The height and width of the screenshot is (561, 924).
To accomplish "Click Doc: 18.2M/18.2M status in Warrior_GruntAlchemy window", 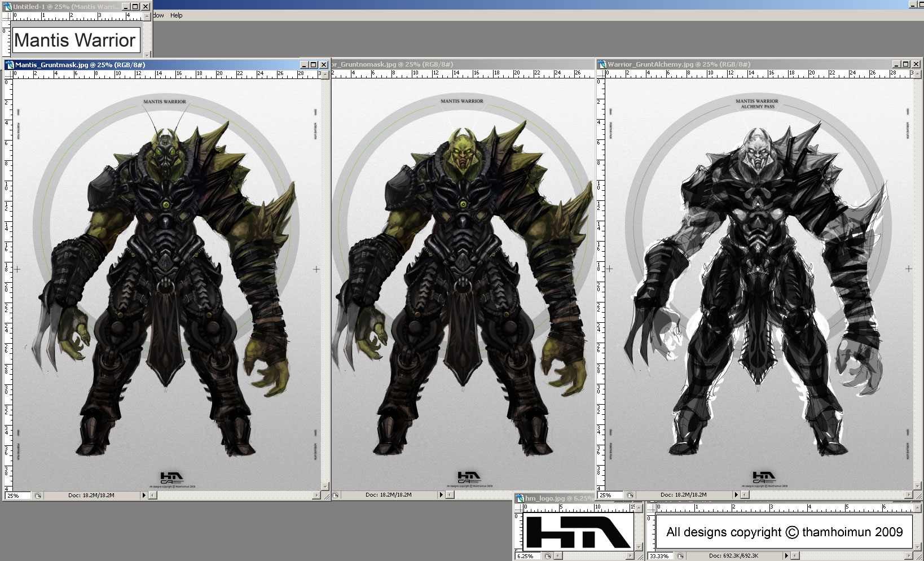I will (684, 495).
